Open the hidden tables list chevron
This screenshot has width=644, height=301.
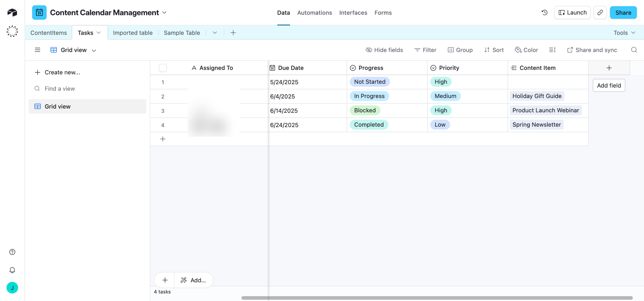[x=215, y=33]
